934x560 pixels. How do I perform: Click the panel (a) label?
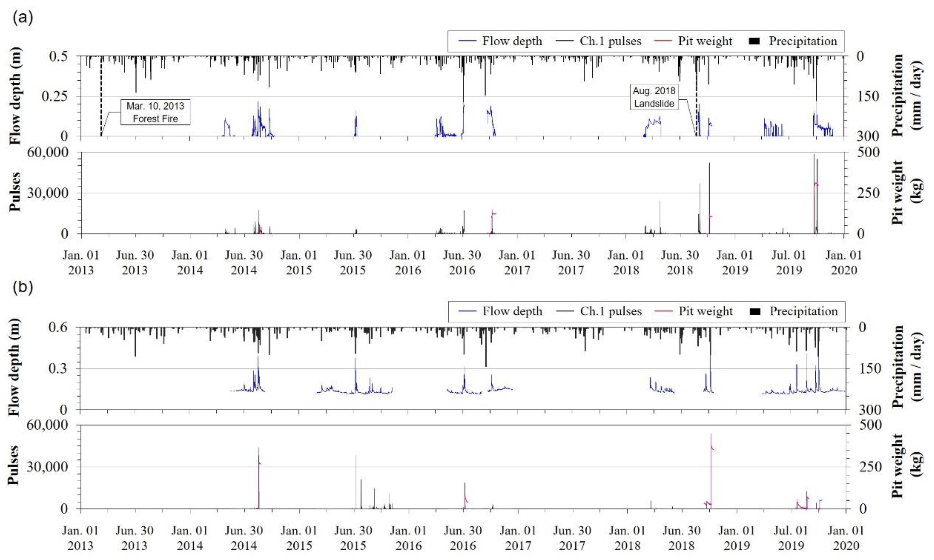[23, 18]
